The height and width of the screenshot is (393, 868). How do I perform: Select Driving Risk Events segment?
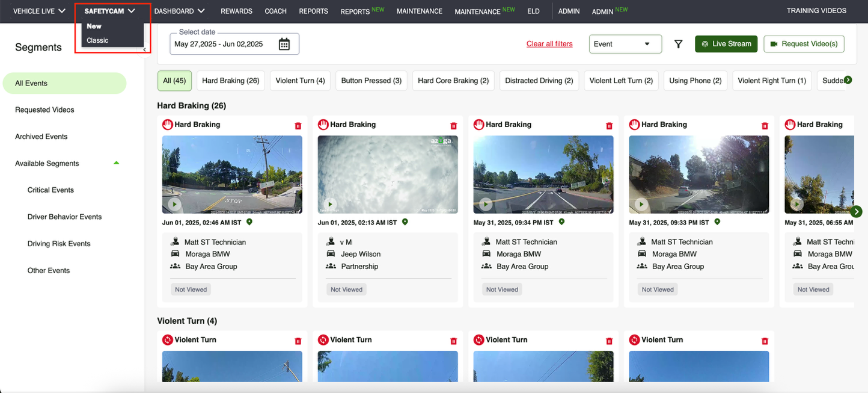[x=59, y=244]
